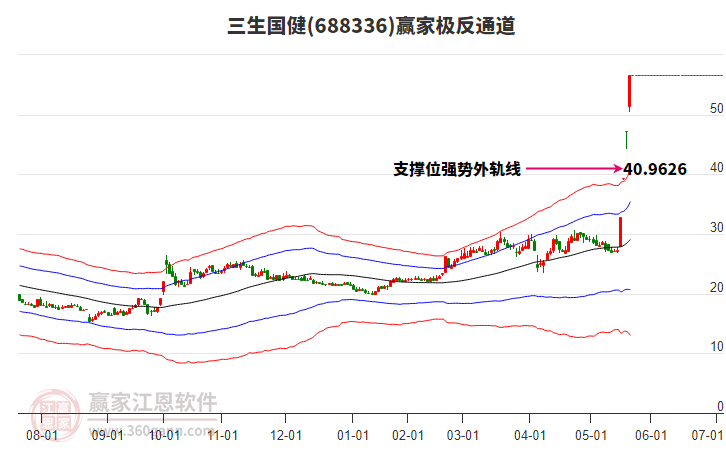Click the 03-01 date axis label

[x=463, y=435]
